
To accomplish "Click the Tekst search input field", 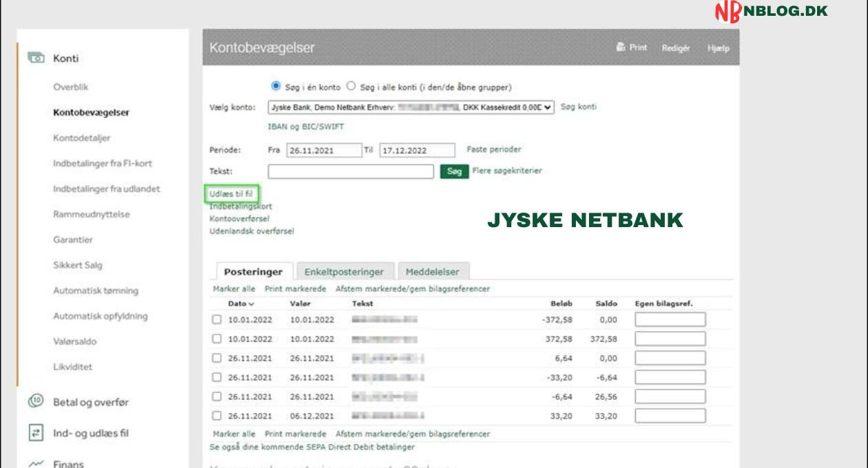I will [x=351, y=171].
